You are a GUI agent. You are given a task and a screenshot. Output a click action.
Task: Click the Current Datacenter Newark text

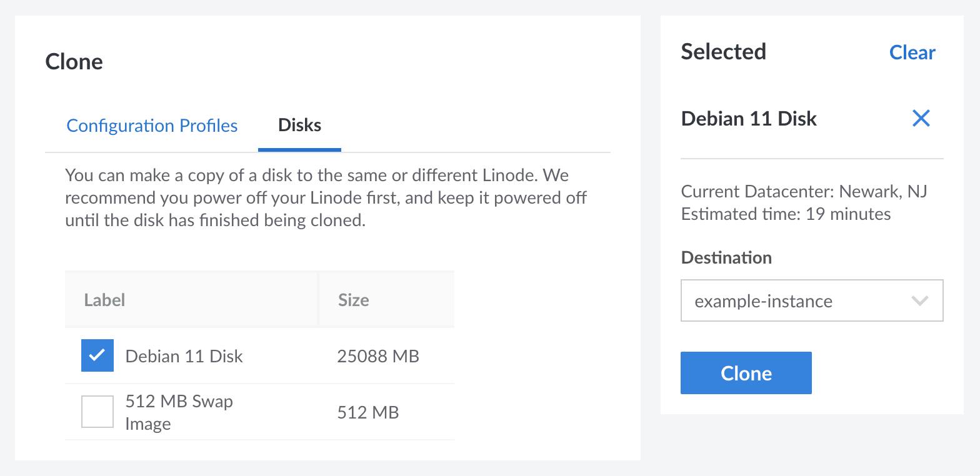pyautogui.click(x=804, y=191)
